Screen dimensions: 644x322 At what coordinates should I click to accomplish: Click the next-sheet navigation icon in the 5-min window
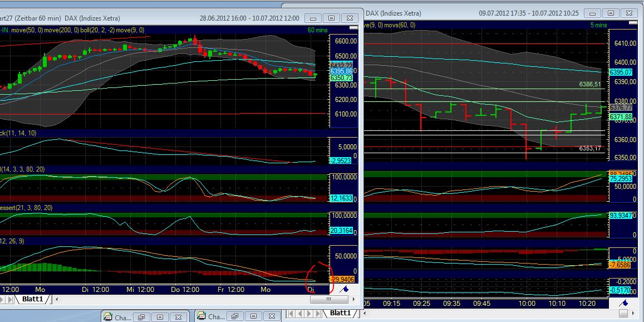click(x=308, y=313)
